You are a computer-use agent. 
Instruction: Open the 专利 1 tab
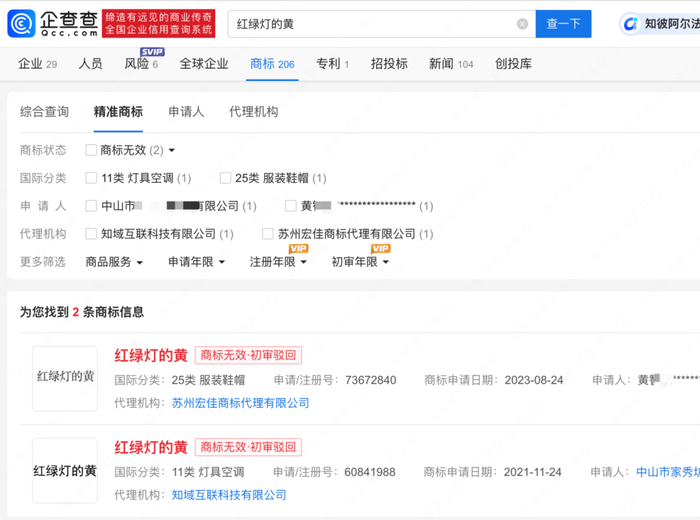[333, 64]
